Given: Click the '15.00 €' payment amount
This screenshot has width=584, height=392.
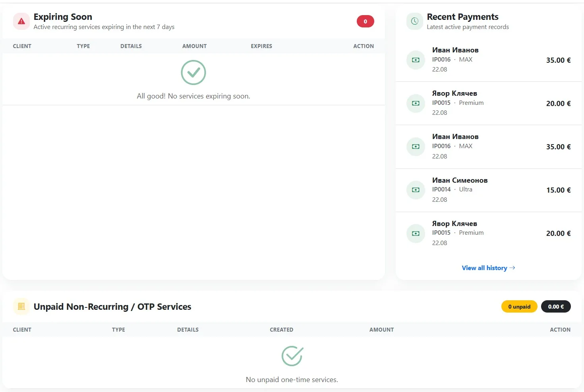Looking at the screenshot, I should click(559, 190).
